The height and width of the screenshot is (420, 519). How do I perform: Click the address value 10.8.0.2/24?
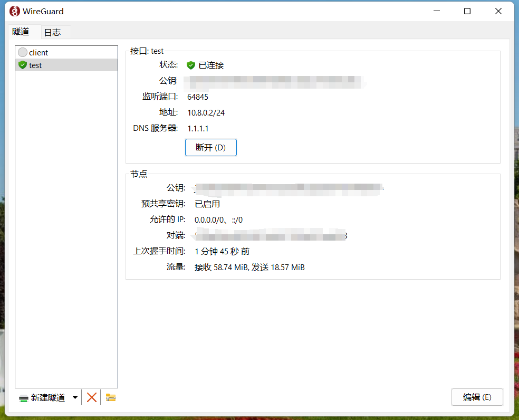206,113
